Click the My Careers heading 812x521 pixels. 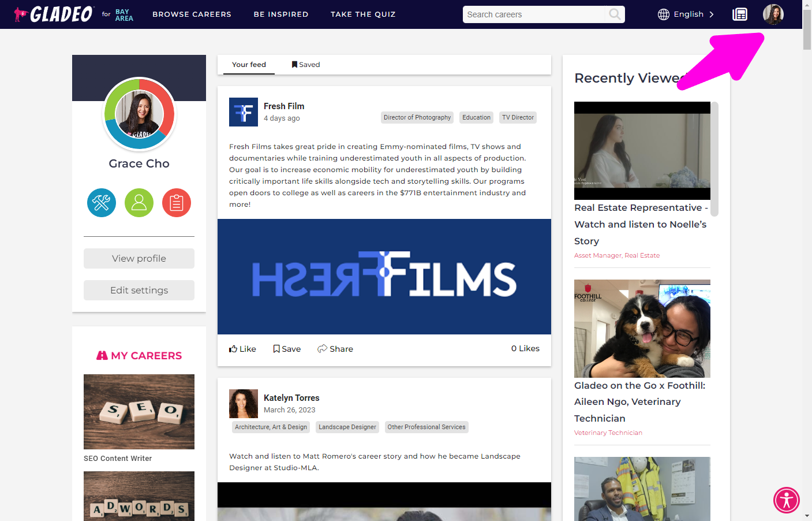tap(139, 356)
